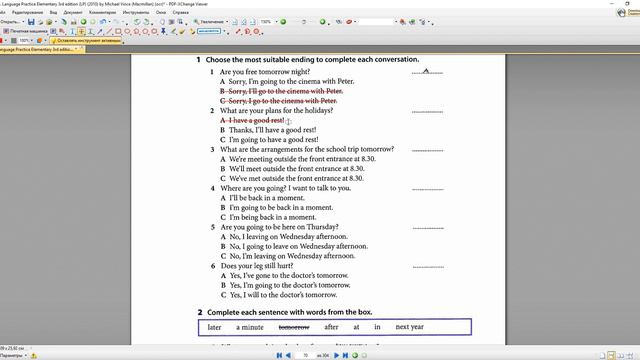The image size is (640, 360).
Task: Open the Комментарии (Comments) menu
Action: pyautogui.click(x=102, y=13)
